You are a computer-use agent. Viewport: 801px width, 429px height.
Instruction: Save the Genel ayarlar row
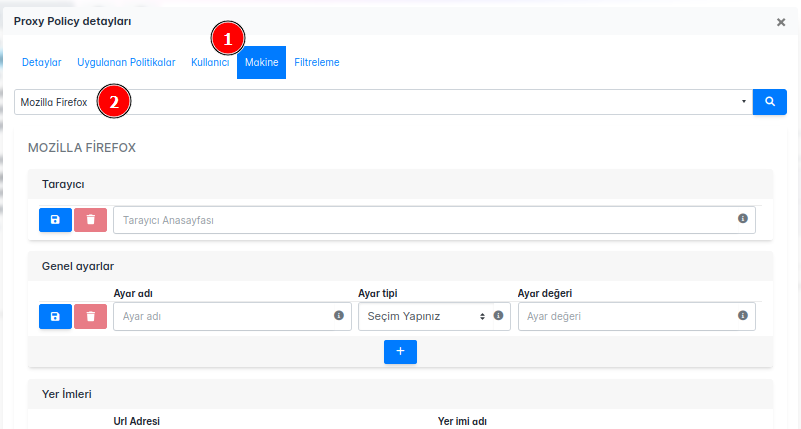point(55,316)
